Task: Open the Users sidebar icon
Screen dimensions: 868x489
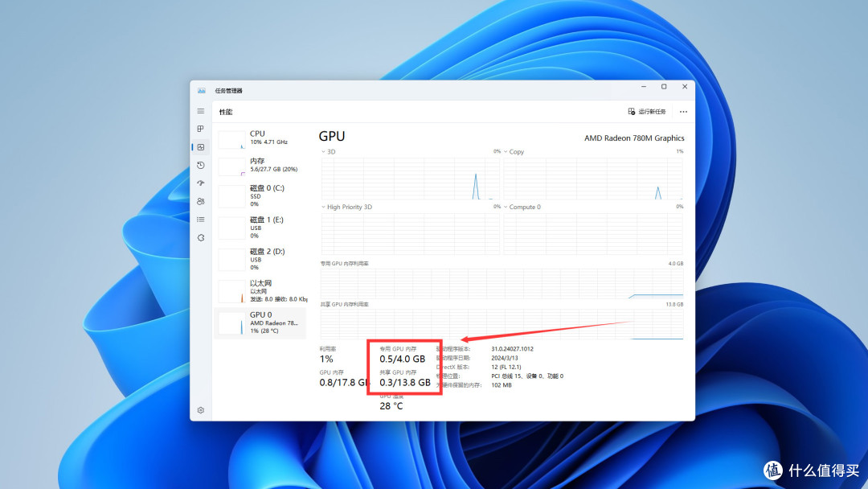Action: [x=200, y=201]
